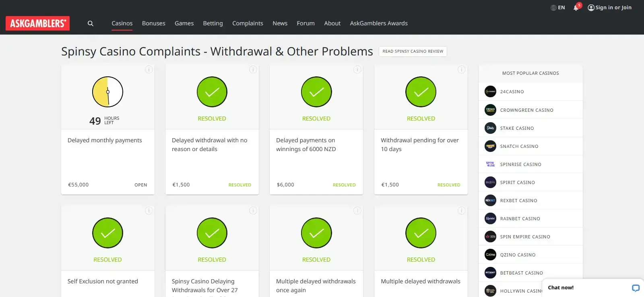Click Betbeast Casino logo icon

(x=490, y=272)
